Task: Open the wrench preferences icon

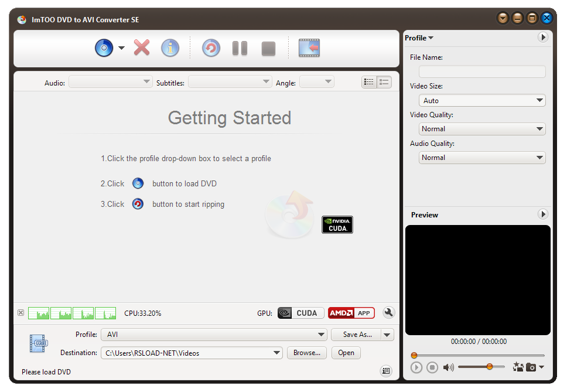Action: pyautogui.click(x=389, y=312)
